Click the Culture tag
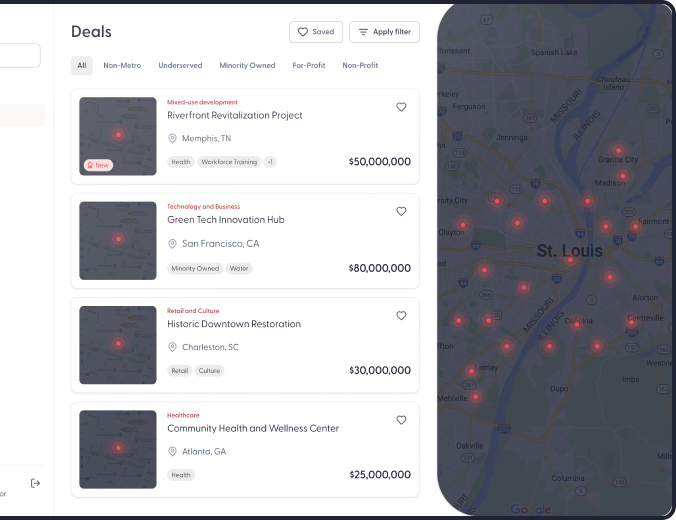 click(209, 371)
